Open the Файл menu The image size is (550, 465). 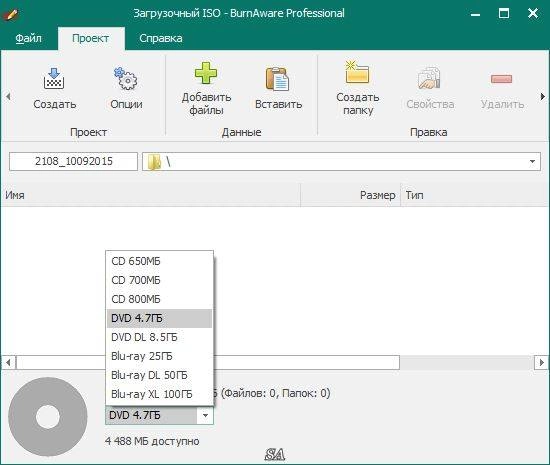[x=28, y=38]
